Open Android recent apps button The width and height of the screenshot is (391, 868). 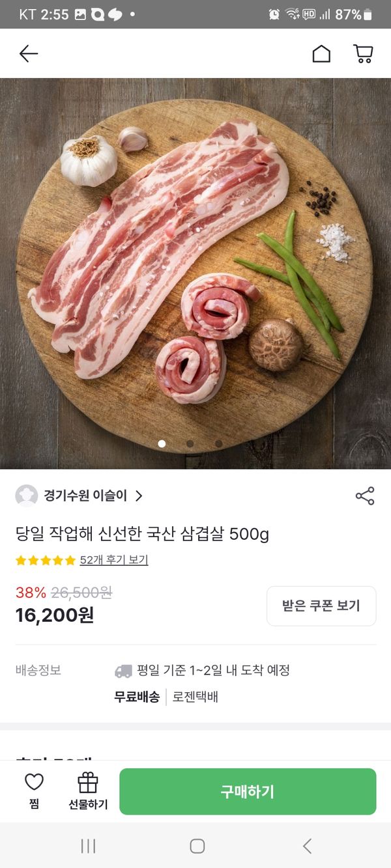pyautogui.click(x=88, y=846)
